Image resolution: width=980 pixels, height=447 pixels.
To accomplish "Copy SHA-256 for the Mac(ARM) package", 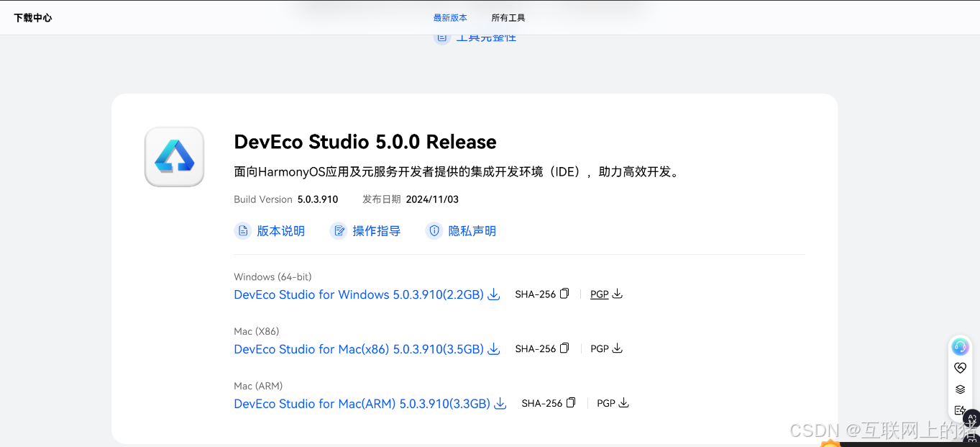I will pos(571,403).
